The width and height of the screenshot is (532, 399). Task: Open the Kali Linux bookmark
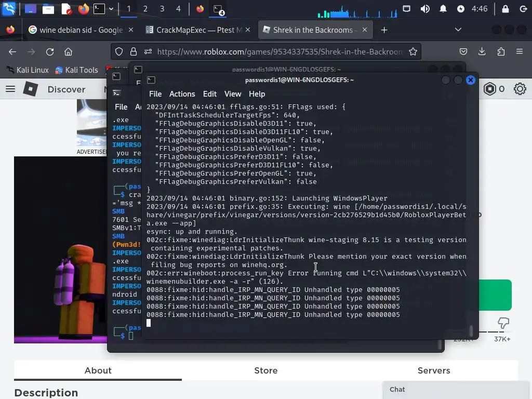(28, 70)
